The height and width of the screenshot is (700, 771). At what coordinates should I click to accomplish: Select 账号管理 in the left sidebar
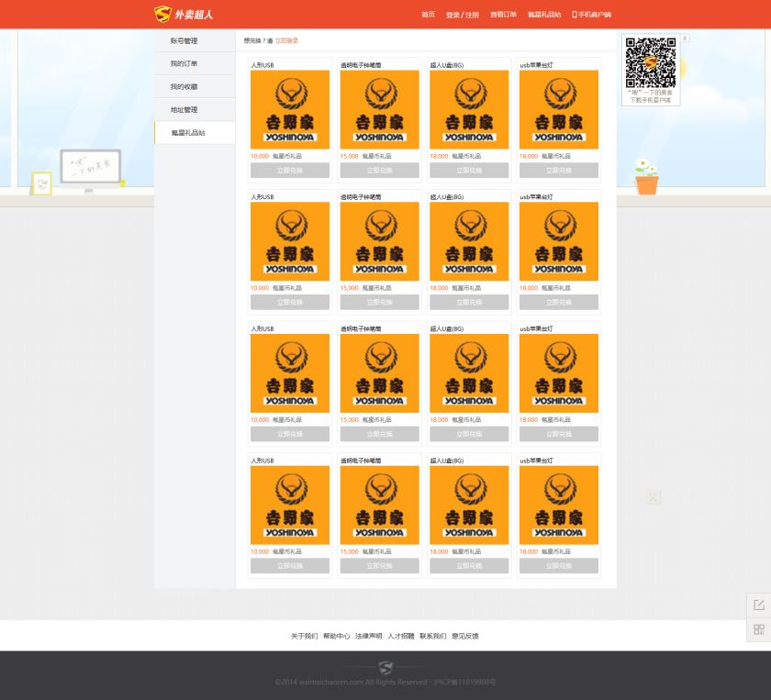[195, 40]
